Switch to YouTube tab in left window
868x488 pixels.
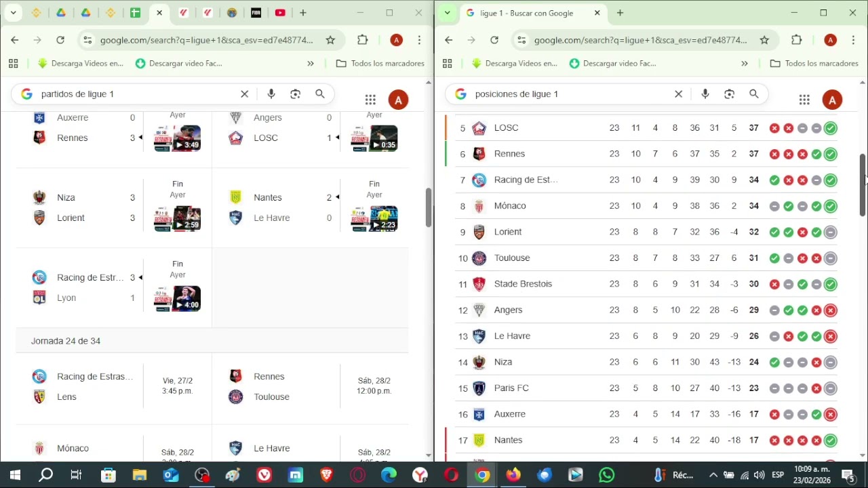coord(280,13)
